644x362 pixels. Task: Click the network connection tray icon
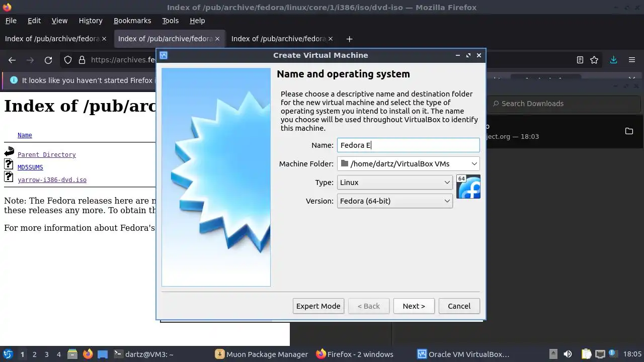click(600, 354)
